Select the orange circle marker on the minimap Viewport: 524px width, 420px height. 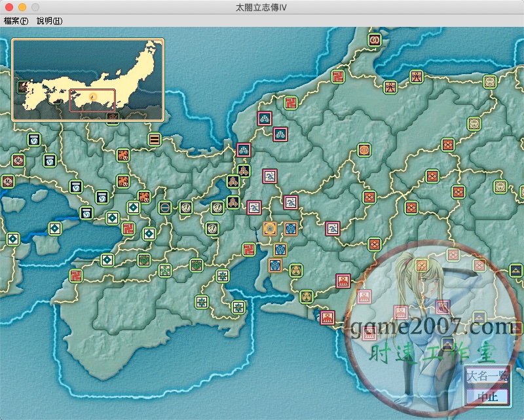(x=93, y=97)
